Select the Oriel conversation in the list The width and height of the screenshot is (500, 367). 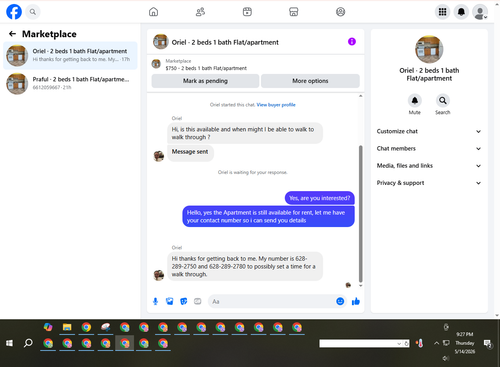pos(70,55)
